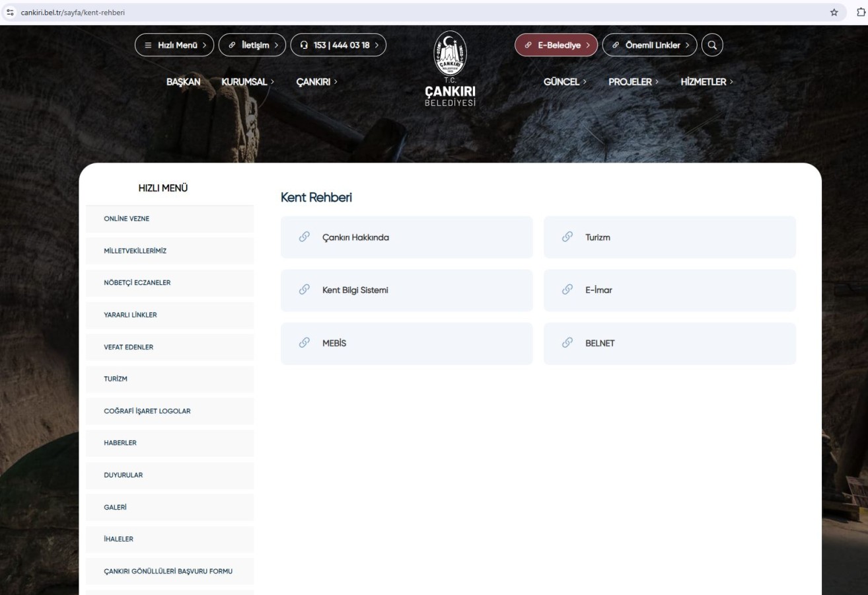Open the browser extensions icon
This screenshot has height=595, width=868.
(859, 13)
